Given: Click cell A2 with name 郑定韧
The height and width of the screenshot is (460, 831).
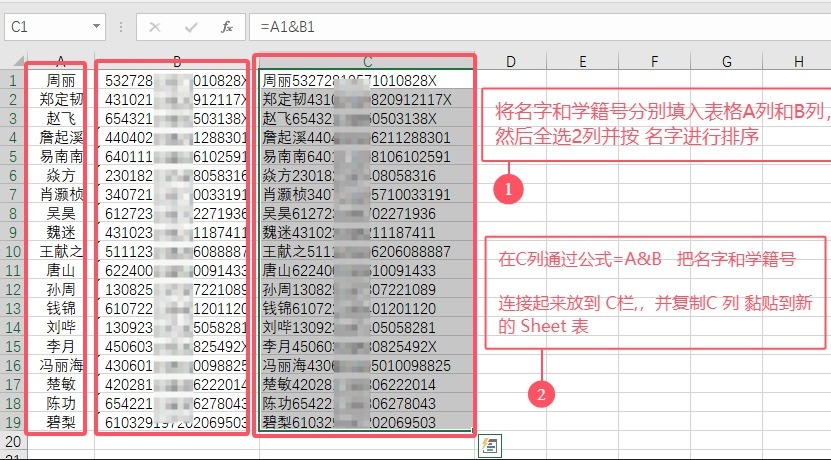Looking at the screenshot, I should tap(61, 100).
